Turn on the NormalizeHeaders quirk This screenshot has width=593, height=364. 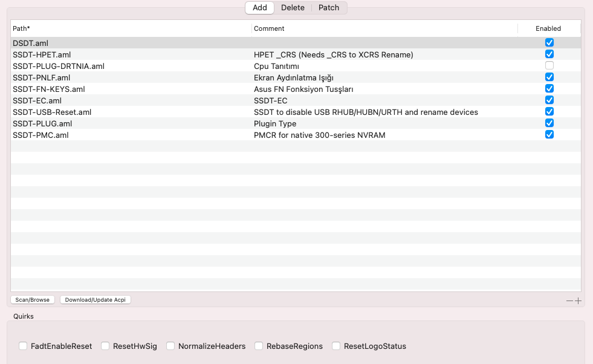click(x=170, y=346)
